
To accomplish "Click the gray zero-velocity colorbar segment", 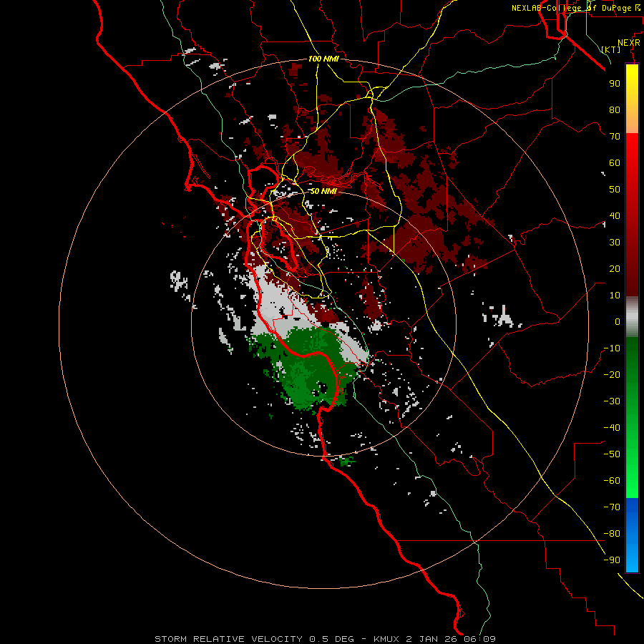I will [x=632, y=317].
